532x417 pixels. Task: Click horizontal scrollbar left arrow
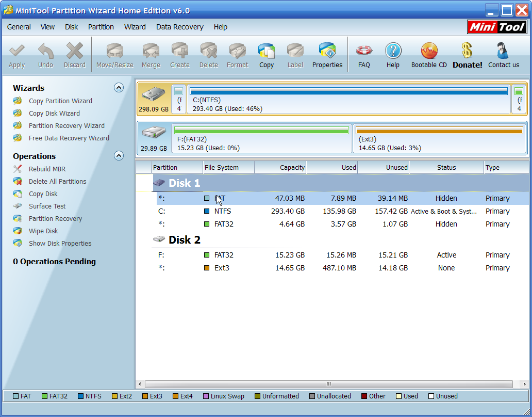(x=140, y=384)
